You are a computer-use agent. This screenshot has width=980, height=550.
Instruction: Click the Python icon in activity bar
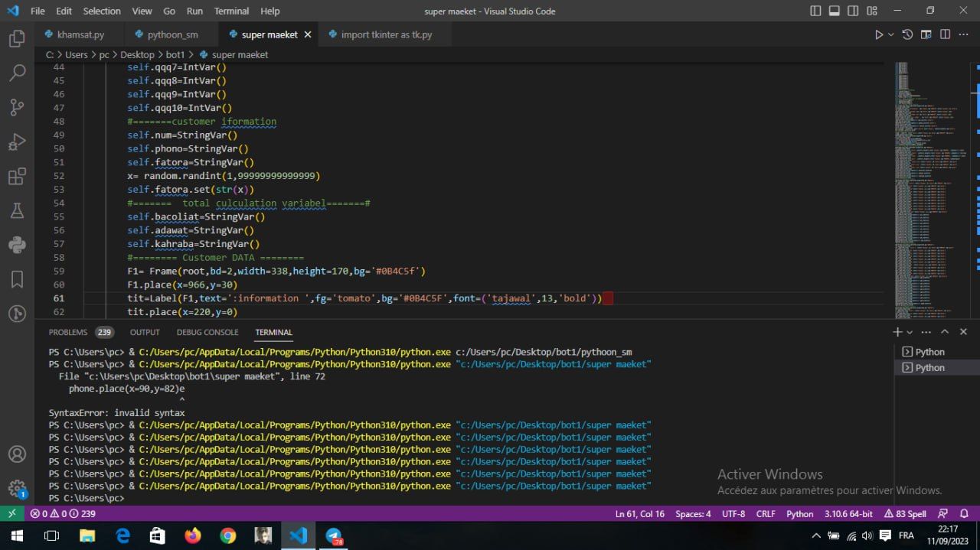(17, 245)
